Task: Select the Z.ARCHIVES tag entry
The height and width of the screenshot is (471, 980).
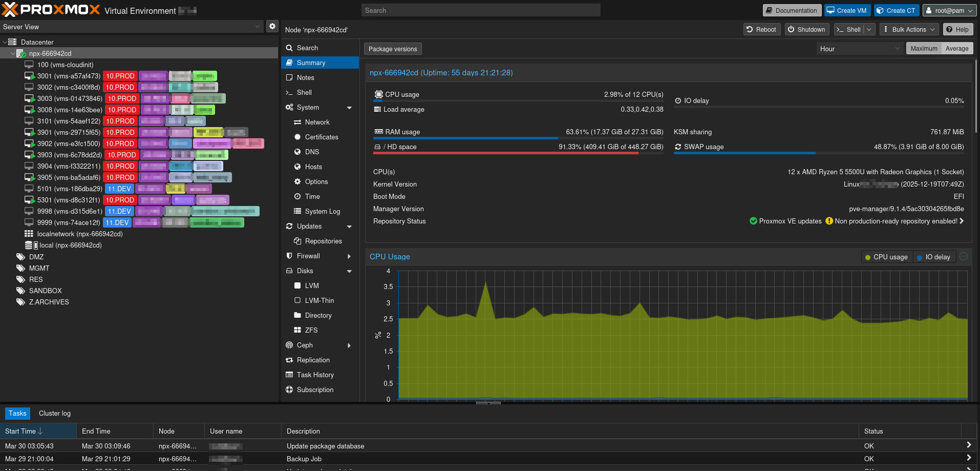Action: click(x=139, y=302)
